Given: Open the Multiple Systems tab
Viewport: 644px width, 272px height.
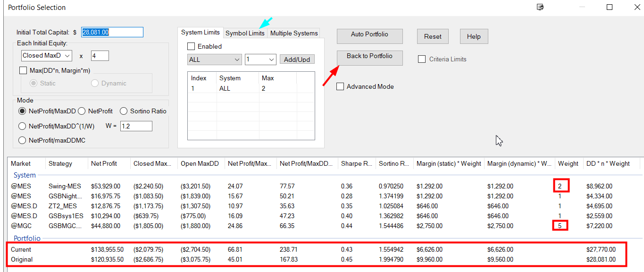Looking at the screenshot, I should pyautogui.click(x=293, y=33).
